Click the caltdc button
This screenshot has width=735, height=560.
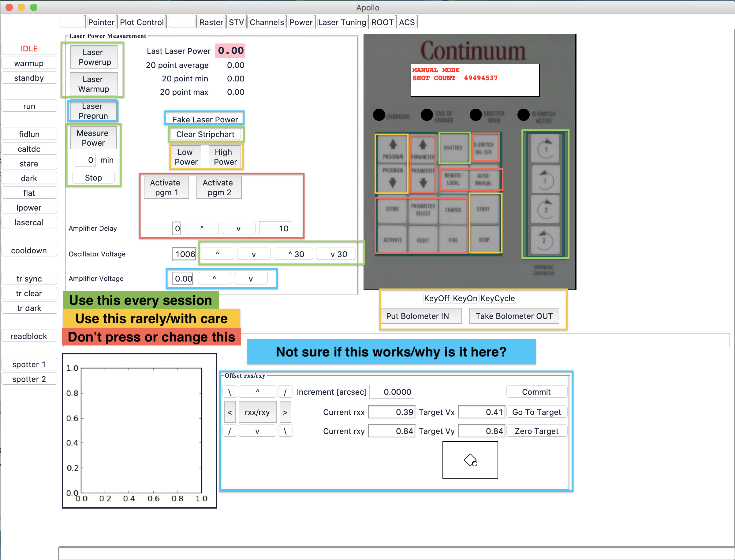(x=29, y=149)
